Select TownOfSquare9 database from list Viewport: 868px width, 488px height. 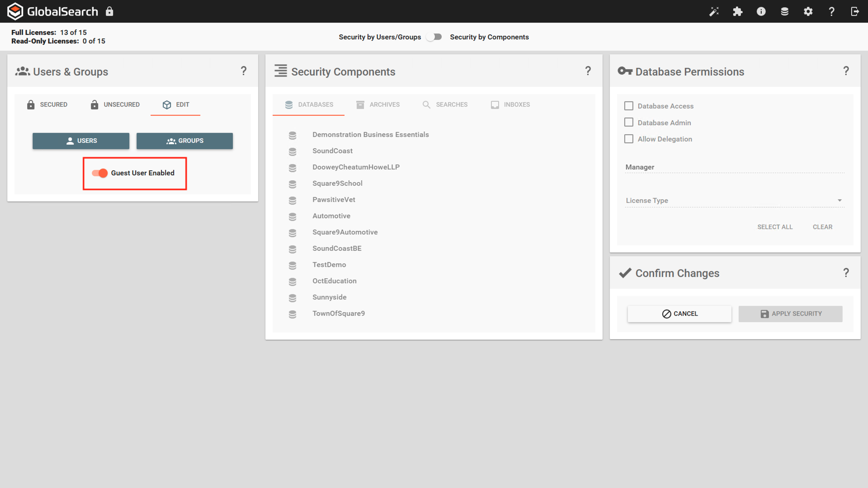[338, 313]
